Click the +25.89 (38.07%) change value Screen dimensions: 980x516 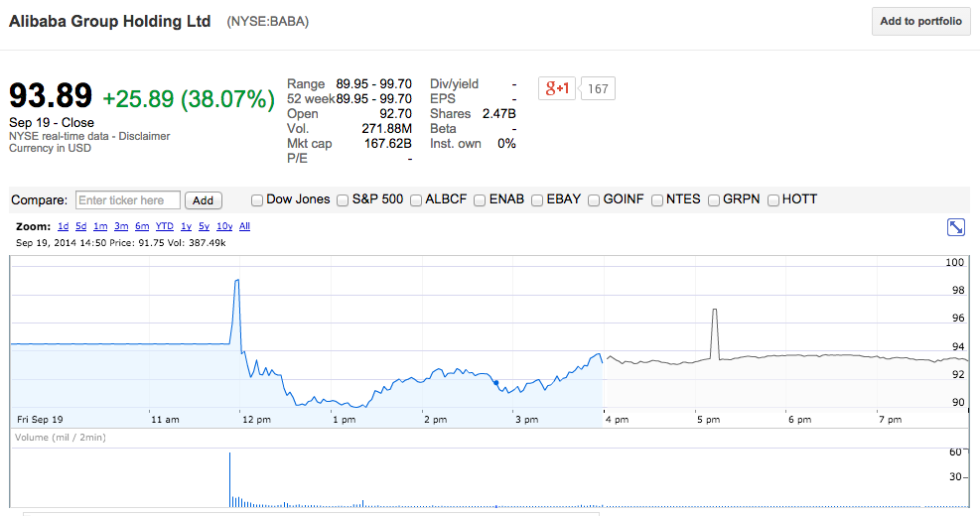(188, 98)
